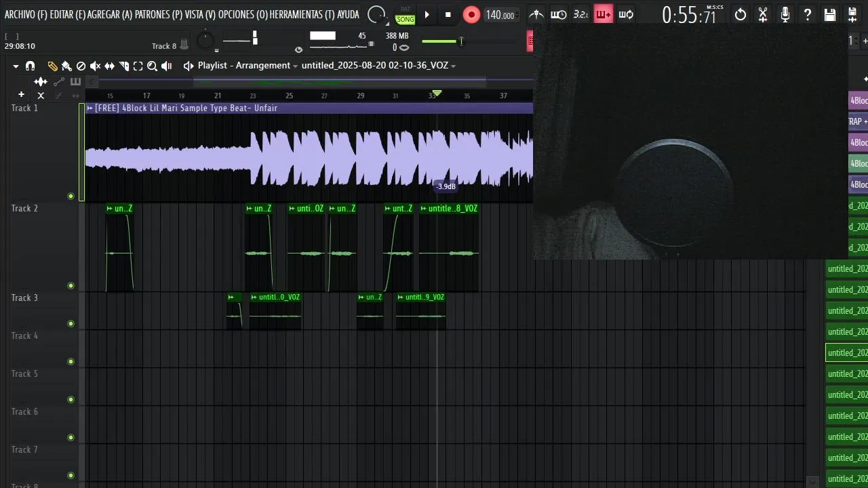Select the slip tool arrows icon
The height and width of the screenshot is (488, 868).
pyautogui.click(x=109, y=66)
